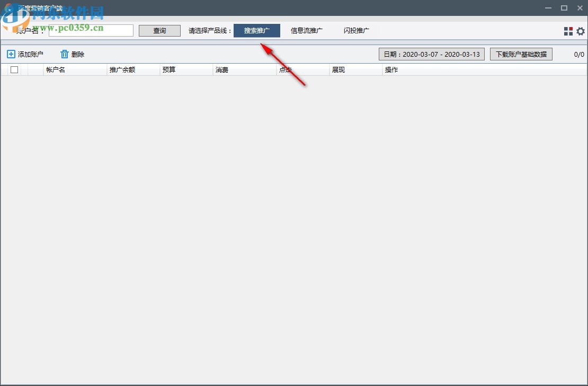Switch to the 信息流推广 tab

click(x=306, y=31)
